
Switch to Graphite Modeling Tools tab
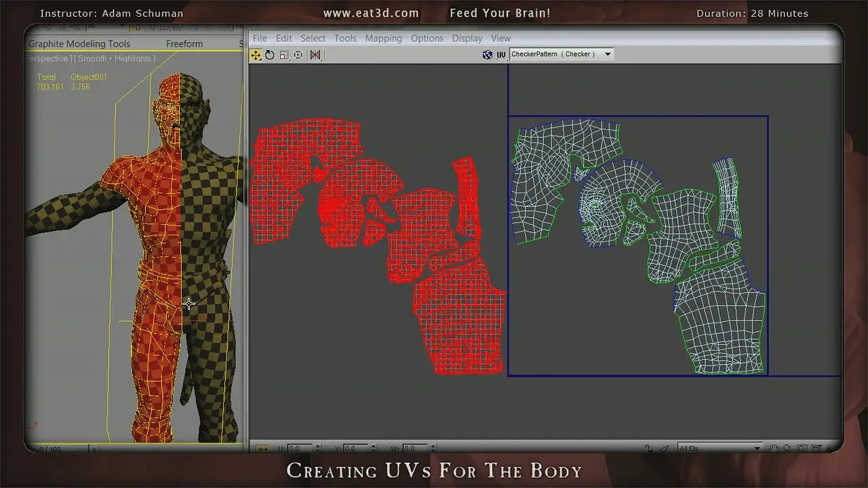tap(79, 44)
